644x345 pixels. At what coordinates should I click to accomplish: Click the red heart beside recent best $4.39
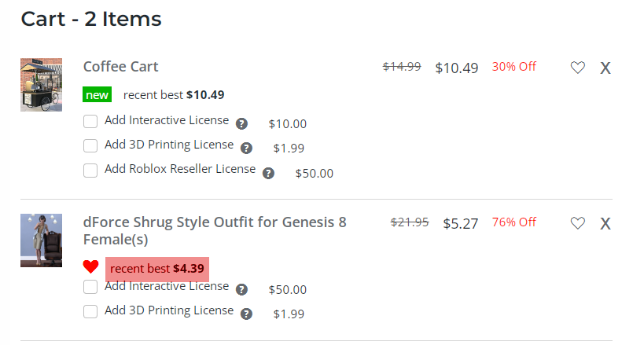[91, 267]
